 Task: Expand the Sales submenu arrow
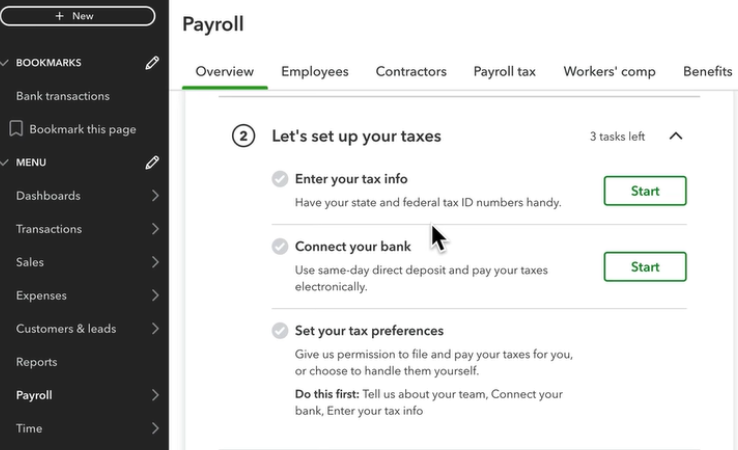click(x=155, y=262)
